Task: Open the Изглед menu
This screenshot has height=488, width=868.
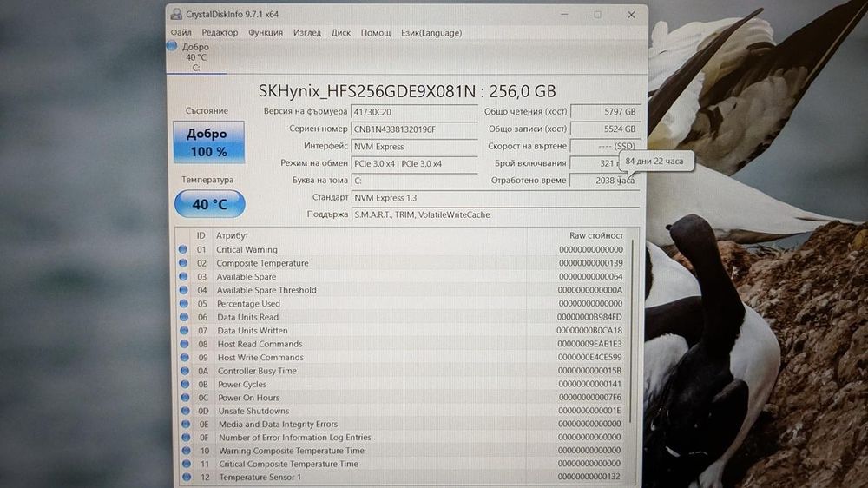Action: 307,33
